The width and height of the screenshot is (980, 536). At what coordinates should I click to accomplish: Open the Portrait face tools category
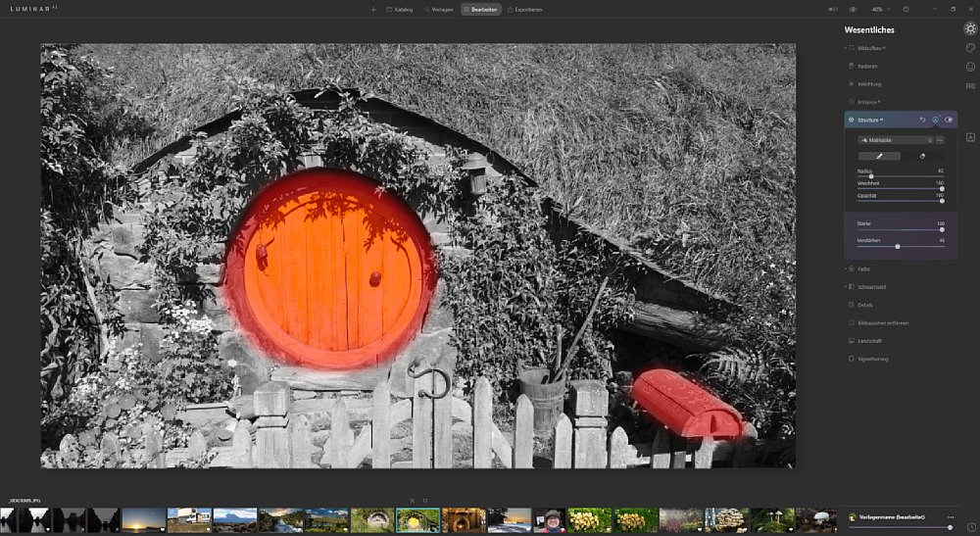click(970, 67)
